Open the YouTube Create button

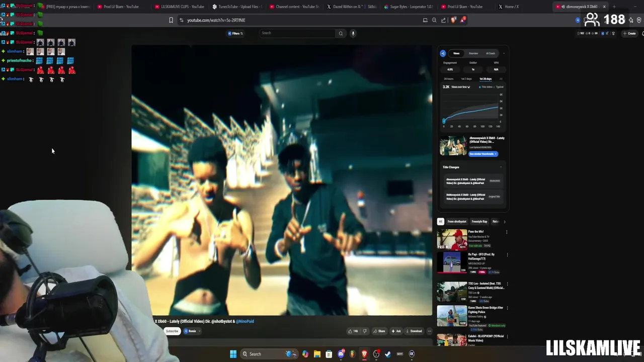click(x=629, y=33)
